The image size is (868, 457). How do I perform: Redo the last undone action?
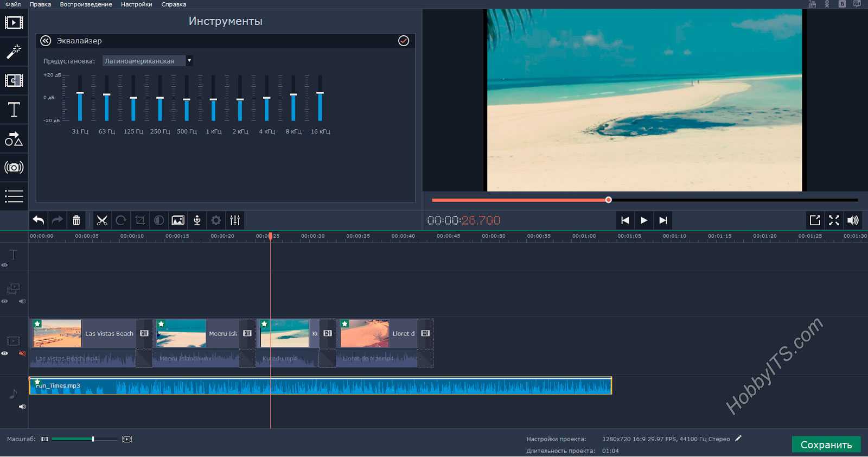click(57, 220)
